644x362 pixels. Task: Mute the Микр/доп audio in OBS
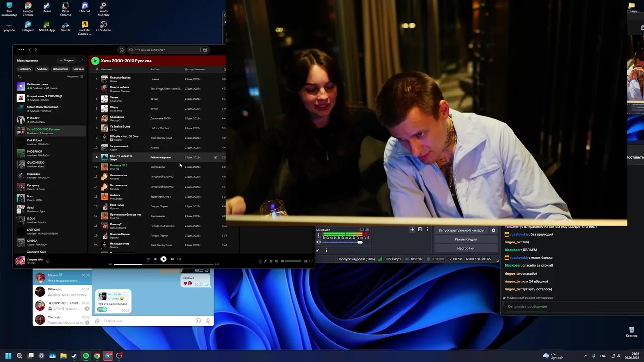[x=318, y=242]
